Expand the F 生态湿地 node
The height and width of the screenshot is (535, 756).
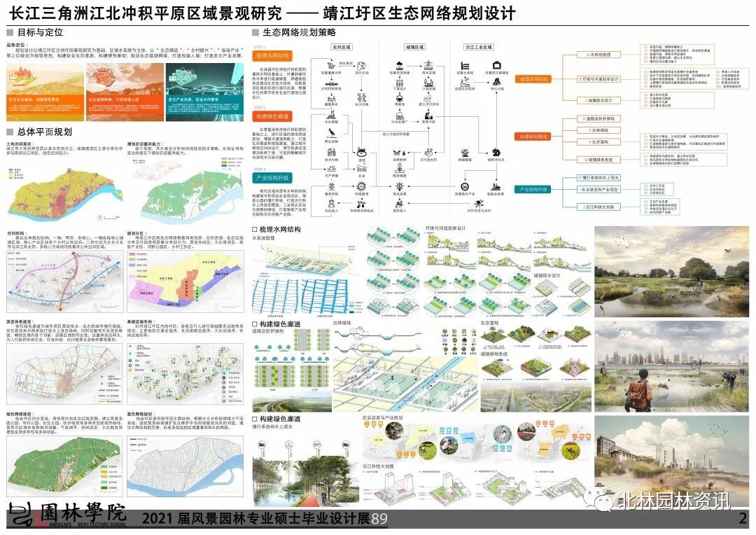pos(598,142)
